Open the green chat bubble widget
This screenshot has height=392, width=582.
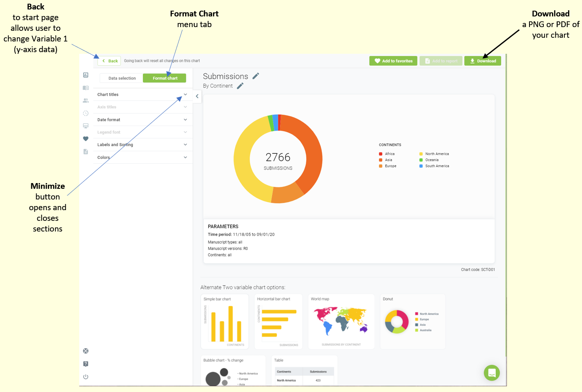click(x=492, y=373)
